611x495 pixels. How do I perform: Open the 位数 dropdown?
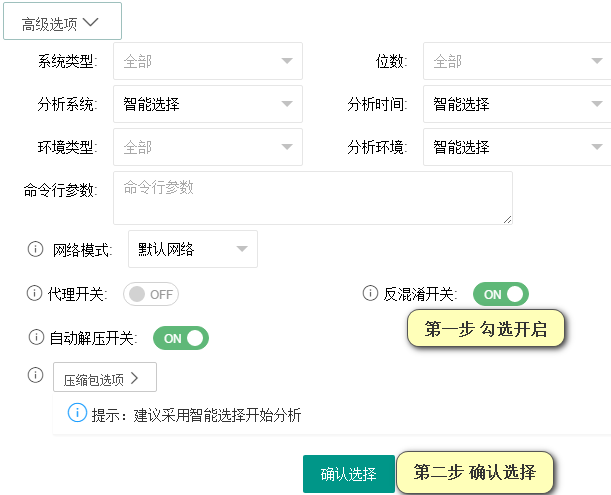(517, 61)
